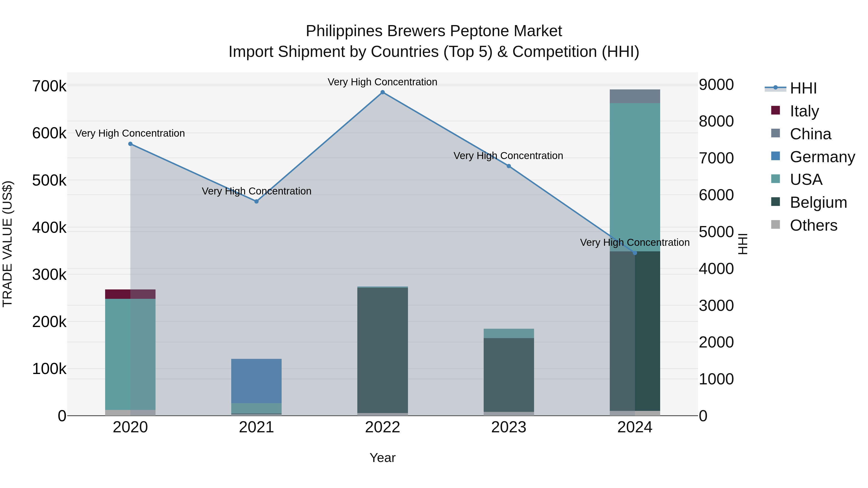This screenshot has height=488, width=868.
Task: Click the 2021 HHI data point
Action: tap(257, 201)
